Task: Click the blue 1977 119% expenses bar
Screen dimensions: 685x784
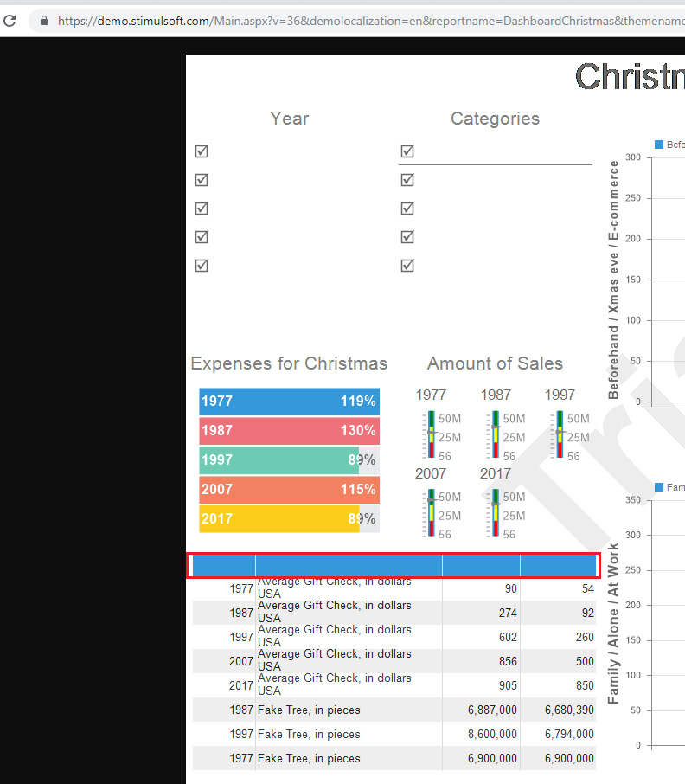Action: [289, 402]
